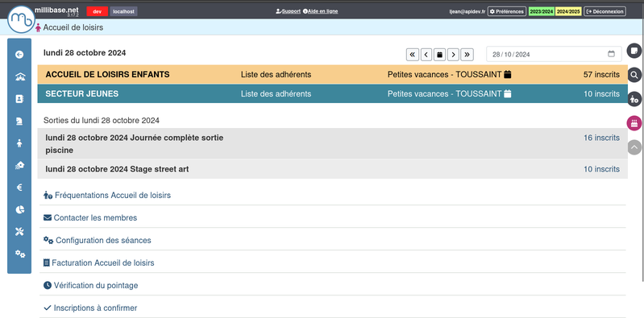Image resolution: width=644 pixels, height=318 pixels.
Task: Click the today calendar button
Action: [x=439, y=54]
